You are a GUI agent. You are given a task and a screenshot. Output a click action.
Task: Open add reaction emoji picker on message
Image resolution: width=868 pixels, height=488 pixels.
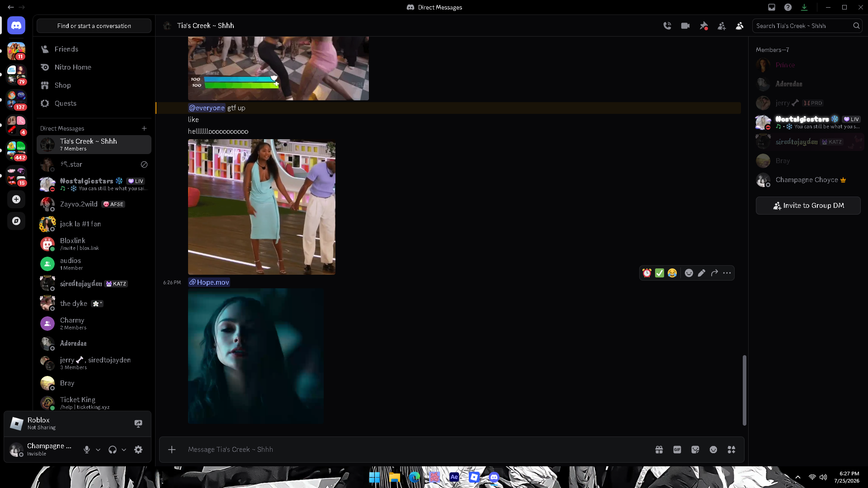tap(689, 273)
